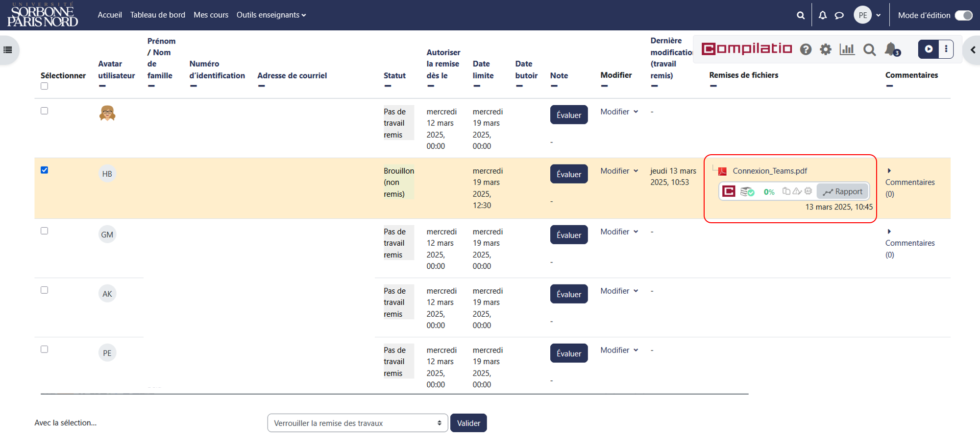Viewport: 980px width, 445px height.
Task: Click the Compilatio start analysis play button
Action: [929, 49]
